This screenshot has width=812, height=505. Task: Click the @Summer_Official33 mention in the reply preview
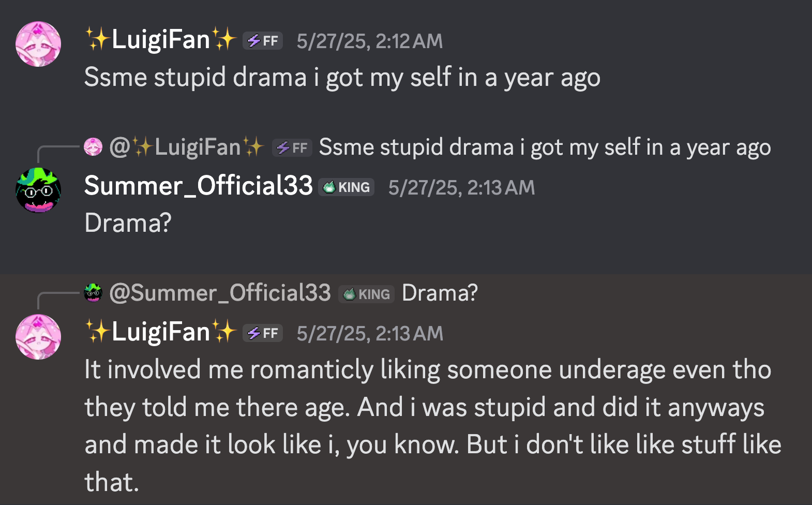(x=220, y=293)
